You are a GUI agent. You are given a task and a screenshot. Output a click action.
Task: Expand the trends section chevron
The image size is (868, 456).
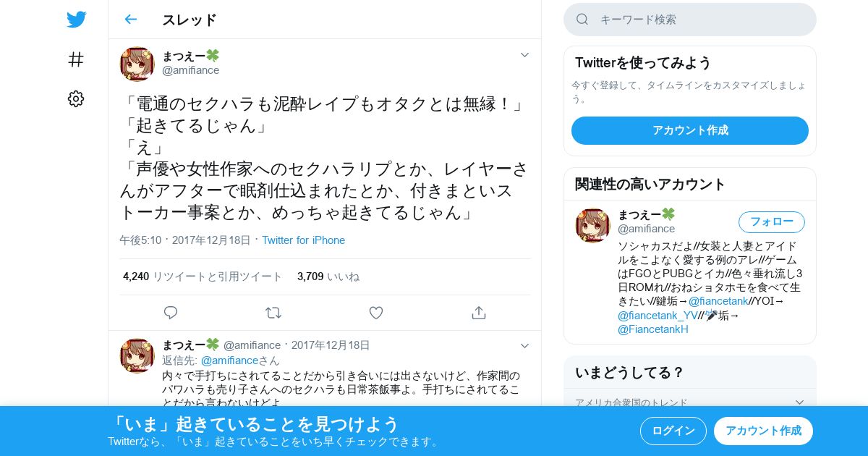[799, 402]
